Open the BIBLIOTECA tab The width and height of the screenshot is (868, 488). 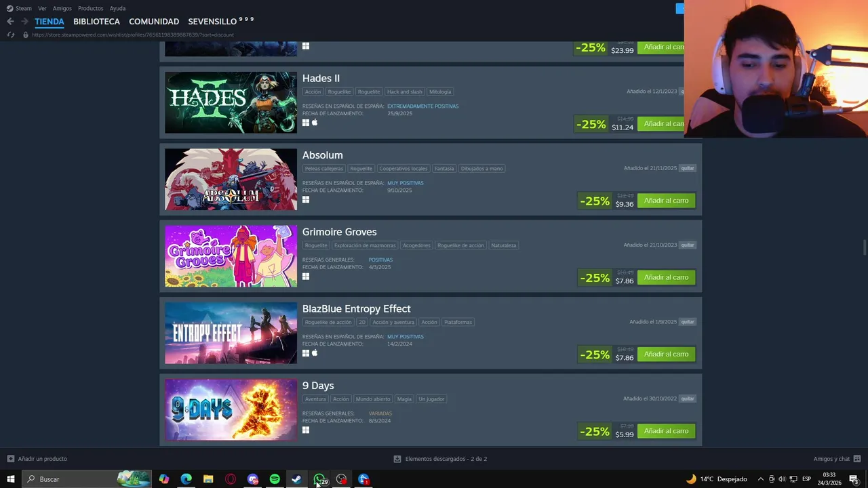(96, 22)
